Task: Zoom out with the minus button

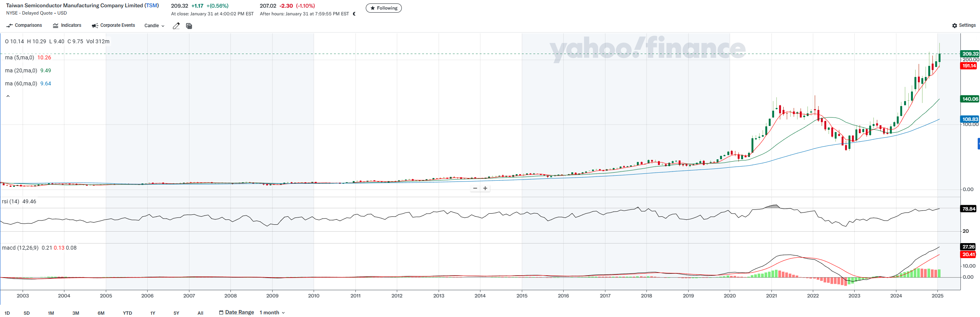Action: coord(475,188)
